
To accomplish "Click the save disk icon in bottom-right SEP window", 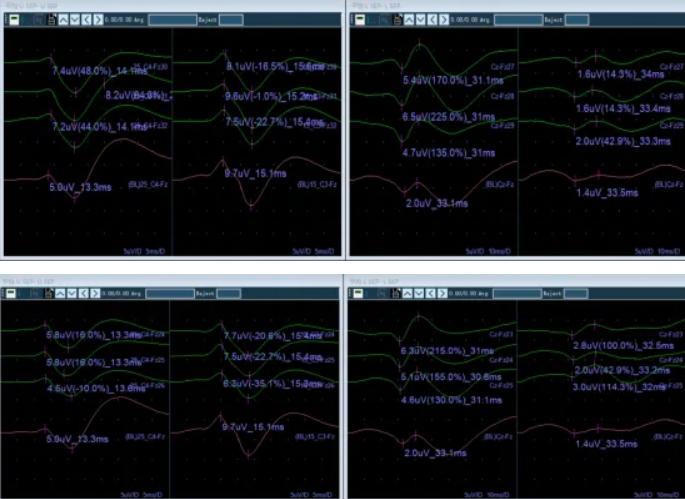I will 396,293.
